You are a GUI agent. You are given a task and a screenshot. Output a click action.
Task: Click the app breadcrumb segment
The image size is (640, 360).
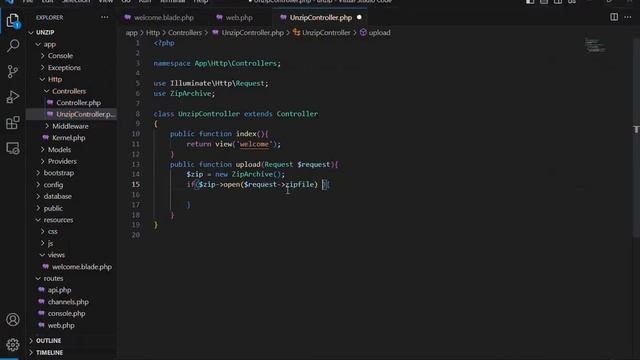pyautogui.click(x=131, y=33)
